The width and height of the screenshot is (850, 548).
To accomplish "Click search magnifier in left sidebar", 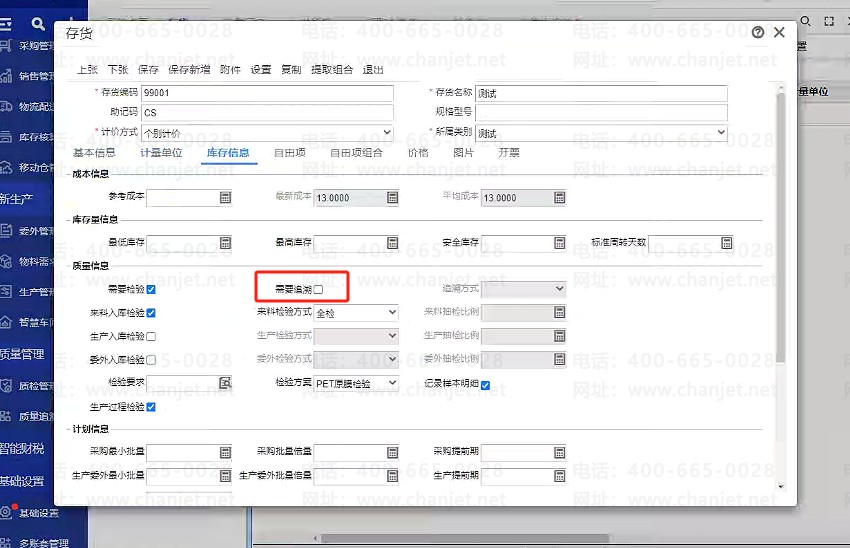I will click(x=38, y=24).
